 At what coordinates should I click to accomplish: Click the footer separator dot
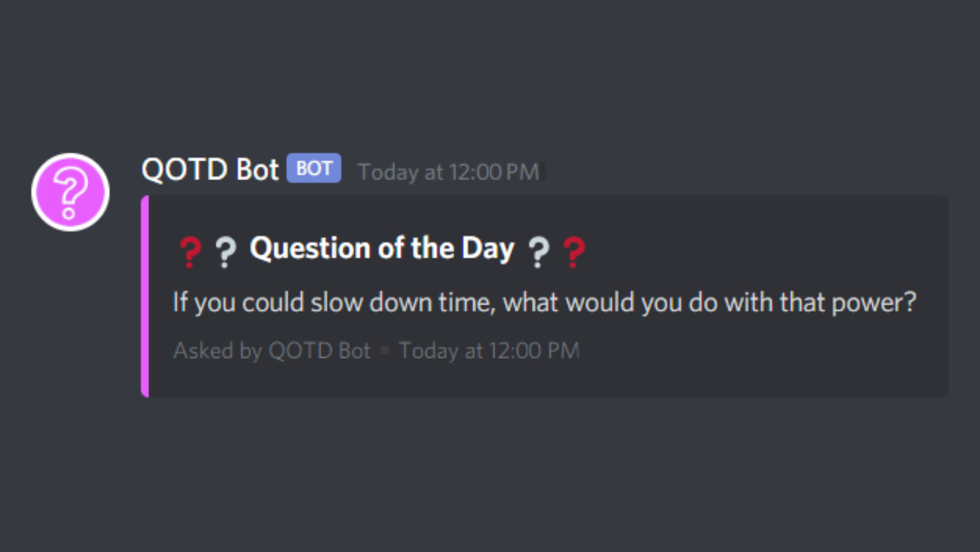click(384, 351)
